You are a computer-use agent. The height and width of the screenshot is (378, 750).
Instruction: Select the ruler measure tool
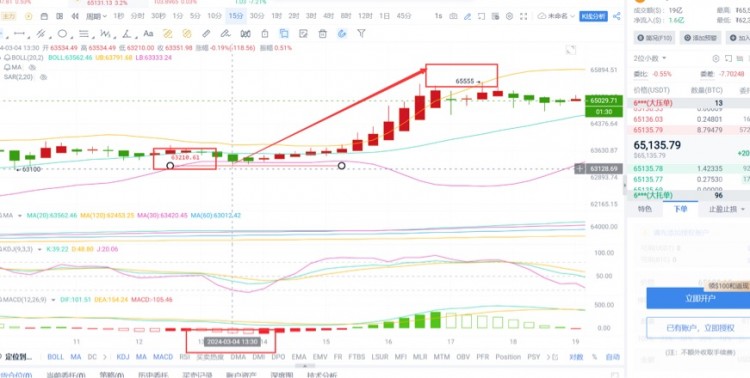click(206, 33)
